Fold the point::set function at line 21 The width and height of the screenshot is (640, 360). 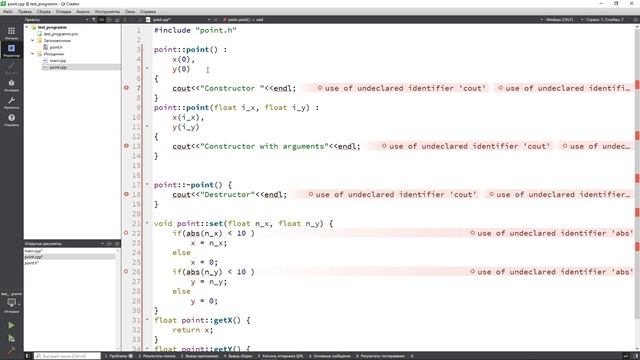point(147,223)
